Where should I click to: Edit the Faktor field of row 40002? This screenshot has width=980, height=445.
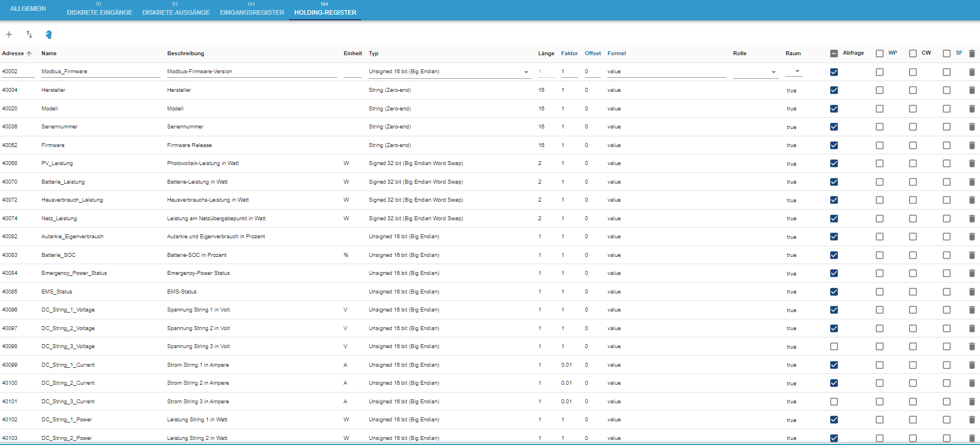pyautogui.click(x=569, y=72)
